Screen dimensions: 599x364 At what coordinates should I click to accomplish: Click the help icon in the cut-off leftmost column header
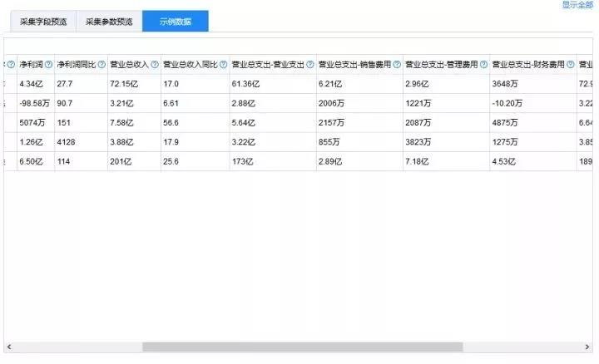[11, 65]
